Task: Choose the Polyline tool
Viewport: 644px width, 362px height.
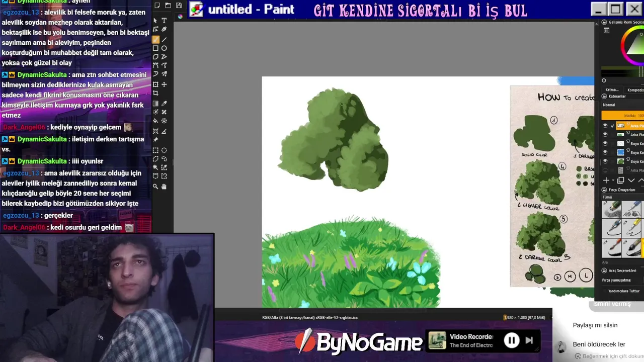Action: click(164, 57)
